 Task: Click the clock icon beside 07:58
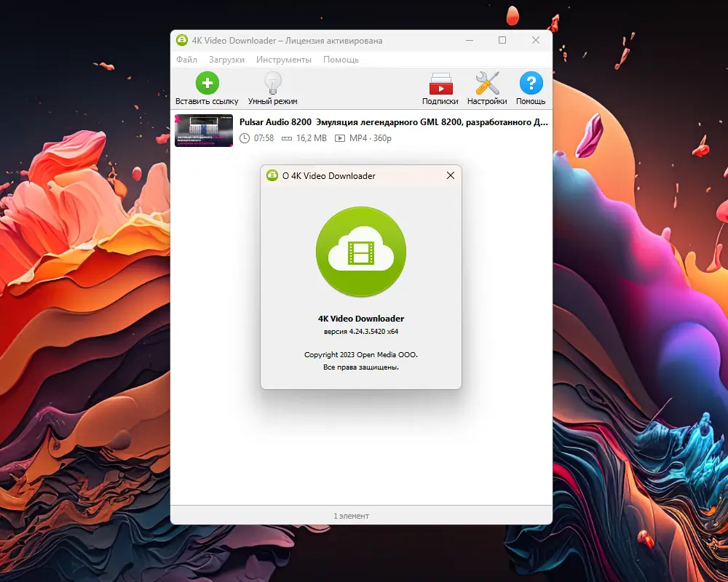244,137
